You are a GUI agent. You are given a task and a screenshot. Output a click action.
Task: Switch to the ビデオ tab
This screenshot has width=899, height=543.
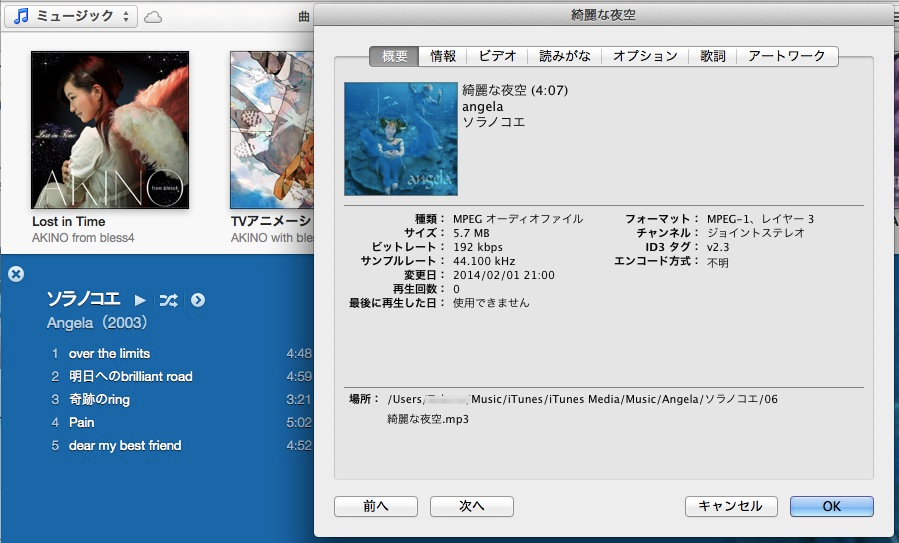pyautogui.click(x=497, y=56)
